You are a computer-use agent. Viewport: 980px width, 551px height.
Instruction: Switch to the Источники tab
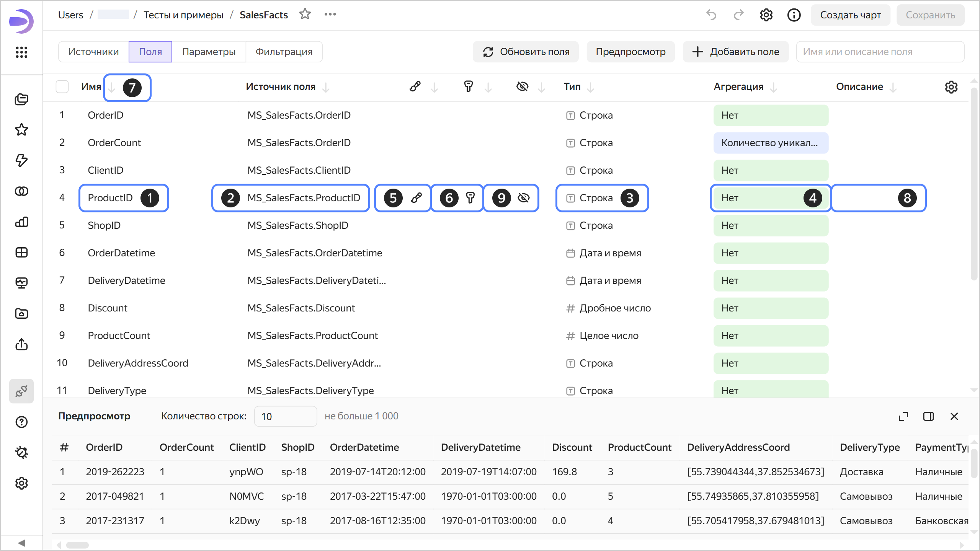click(x=93, y=52)
